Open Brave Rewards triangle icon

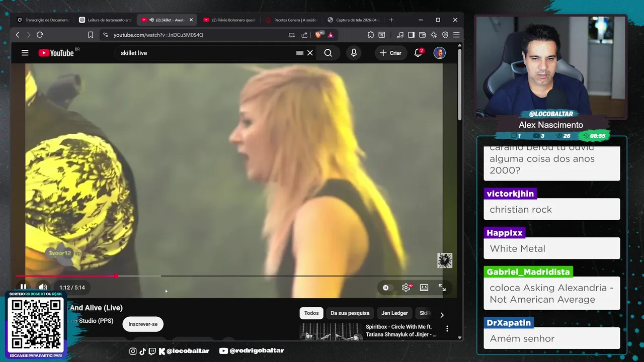(x=331, y=35)
